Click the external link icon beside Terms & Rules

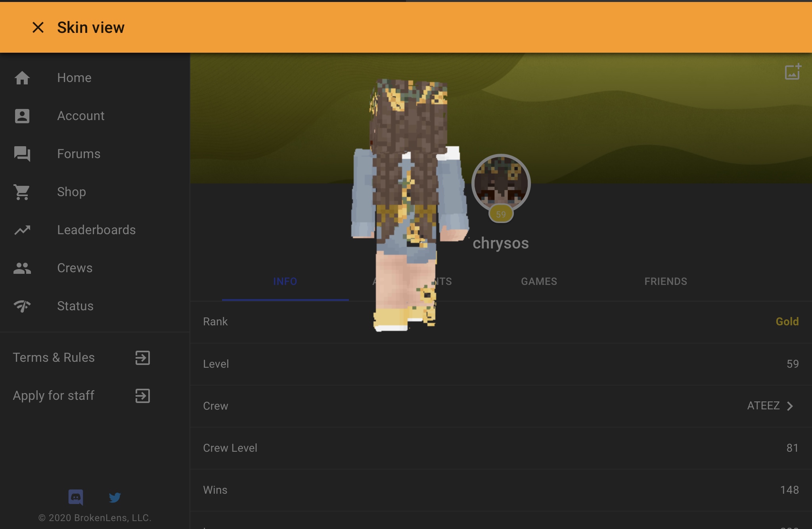[x=143, y=357]
